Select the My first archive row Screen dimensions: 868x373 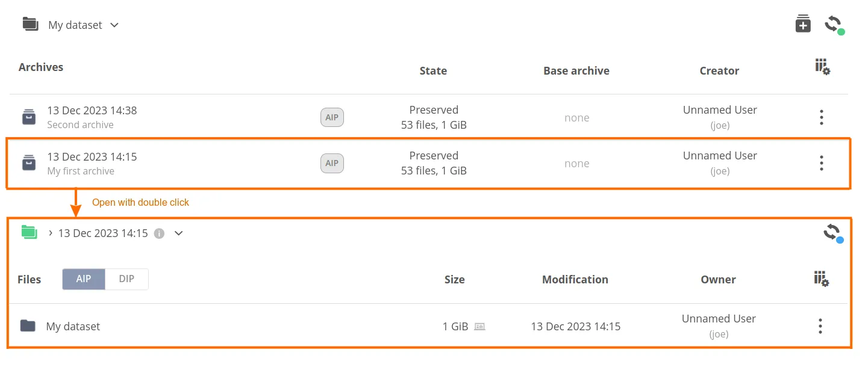tap(181, 164)
